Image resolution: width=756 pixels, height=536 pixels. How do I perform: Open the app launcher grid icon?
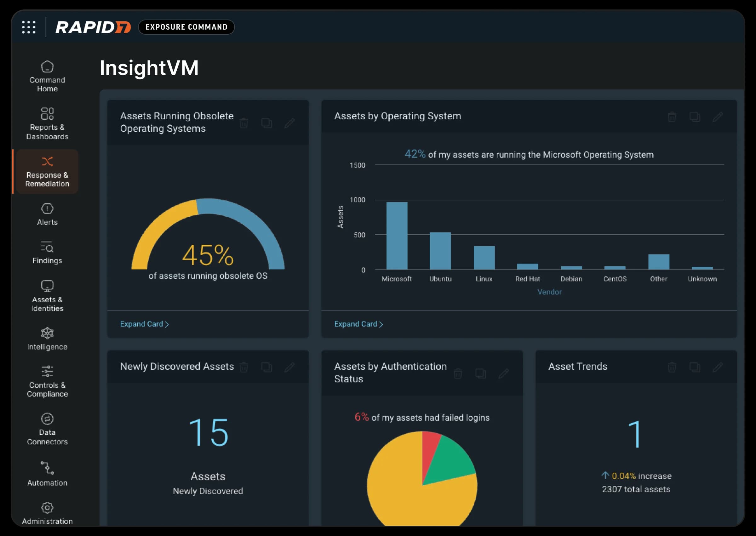tap(29, 27)
